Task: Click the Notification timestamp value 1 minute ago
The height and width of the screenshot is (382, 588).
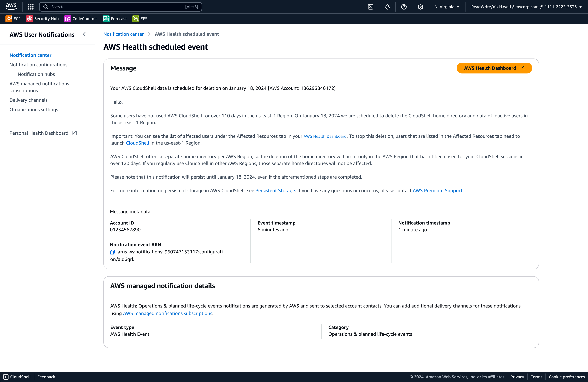Action: coord(413,230)
